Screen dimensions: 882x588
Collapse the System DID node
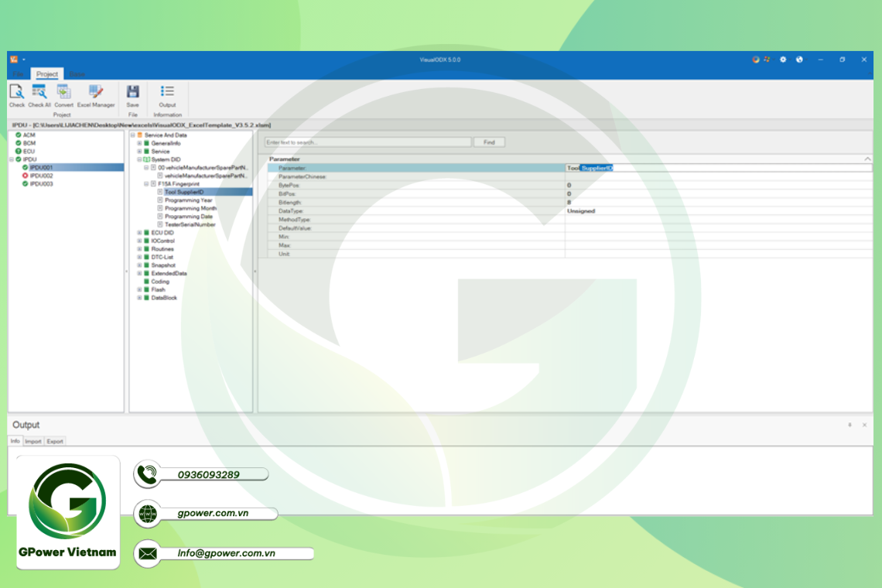[x=140, y=160]
